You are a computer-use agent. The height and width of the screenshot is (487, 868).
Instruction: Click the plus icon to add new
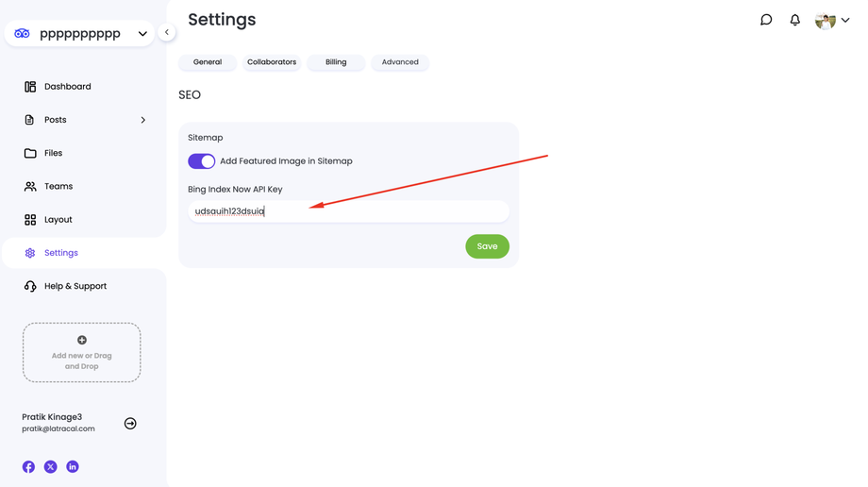click(82, 340)
